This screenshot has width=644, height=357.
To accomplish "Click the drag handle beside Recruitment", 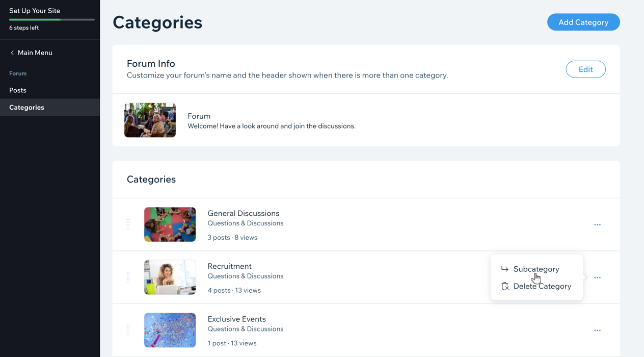I will (128, 277).
